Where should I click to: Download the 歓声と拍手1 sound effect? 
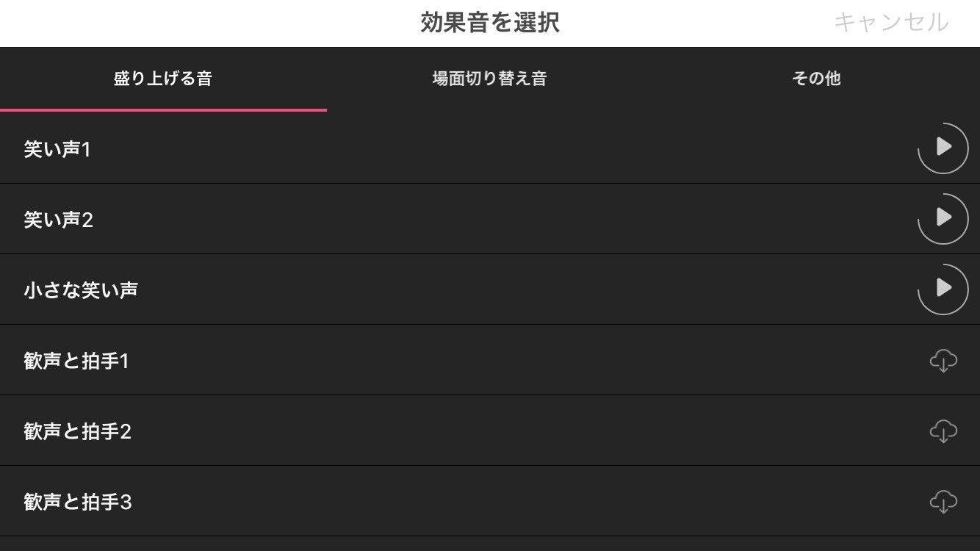click(943, 361)
